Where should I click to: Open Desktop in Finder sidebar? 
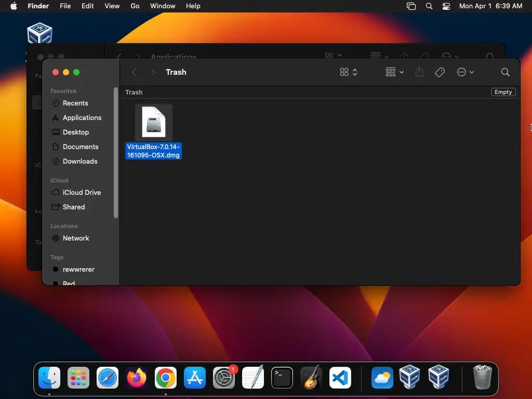(76, 132)
